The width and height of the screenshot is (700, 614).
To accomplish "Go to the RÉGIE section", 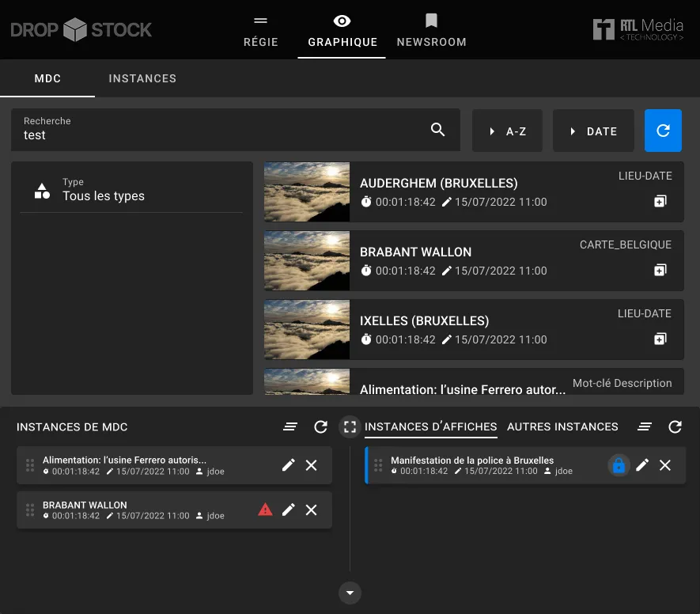I will coord(261,30).
